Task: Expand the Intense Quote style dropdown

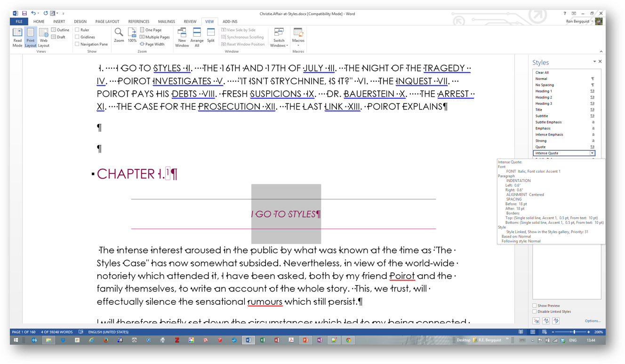Action: click(592, 153)
